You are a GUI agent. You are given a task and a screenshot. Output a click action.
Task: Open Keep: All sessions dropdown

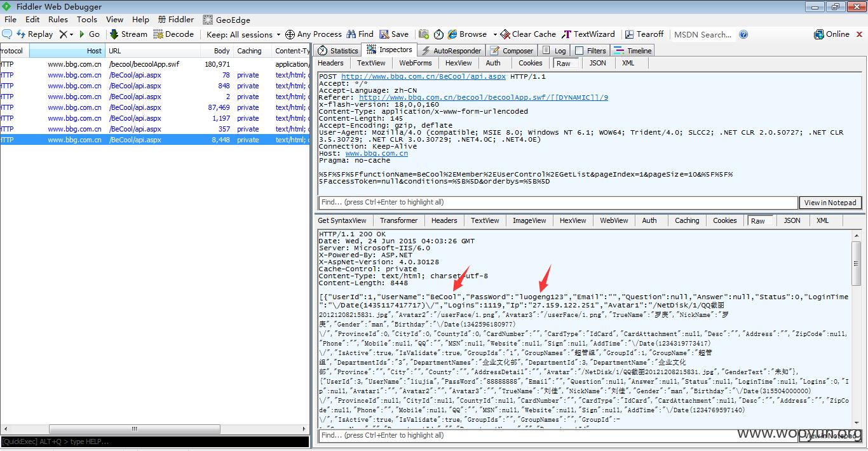[243, 34]
